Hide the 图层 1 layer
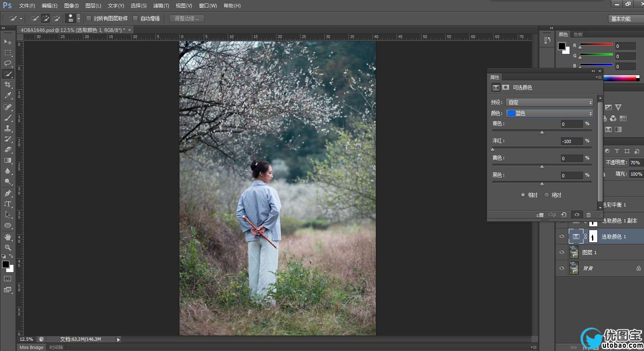The height and width of the screenshot is (351, 644). [562, 253]
